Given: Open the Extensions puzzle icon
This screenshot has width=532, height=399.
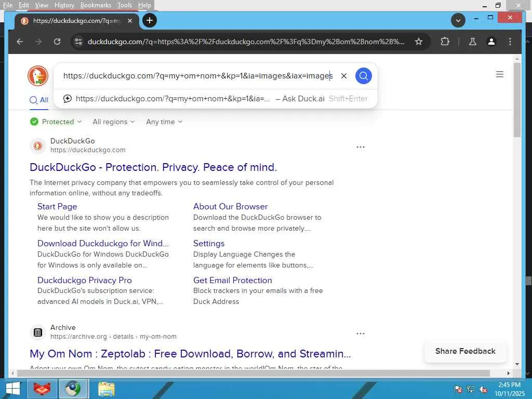Looking at the screenshot, I should [445, 42].
